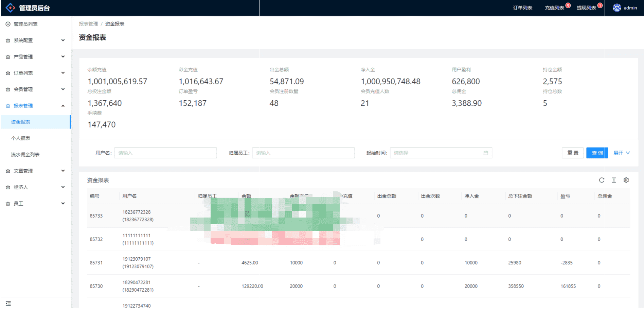Focus the 用户名 input field
Image resolution: width=644 pixels, height=311 pixels.
[x=165, y=153]
